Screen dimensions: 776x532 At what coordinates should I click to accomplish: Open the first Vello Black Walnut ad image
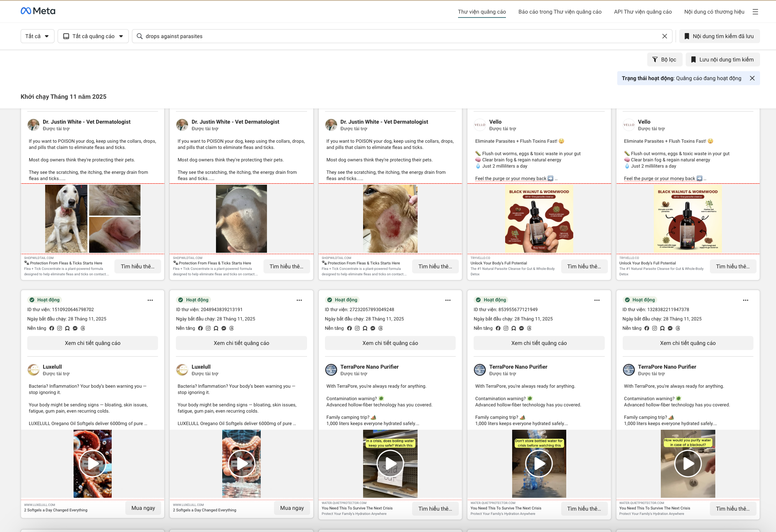(x=539, y=219)
